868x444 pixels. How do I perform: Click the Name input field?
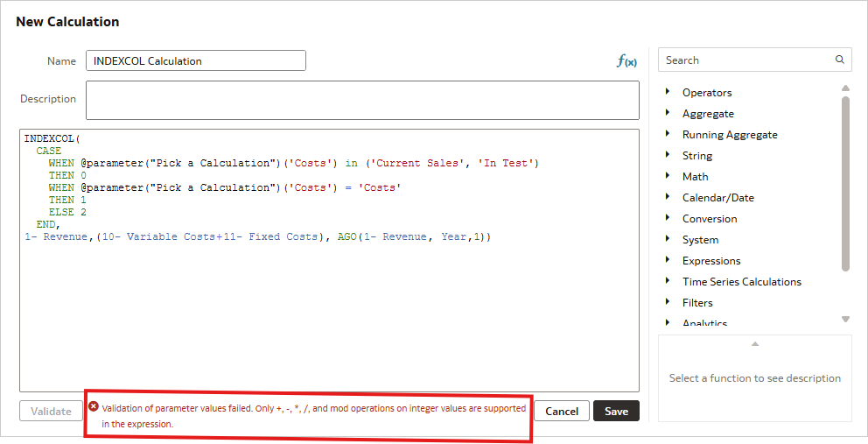tap(196, 61)
